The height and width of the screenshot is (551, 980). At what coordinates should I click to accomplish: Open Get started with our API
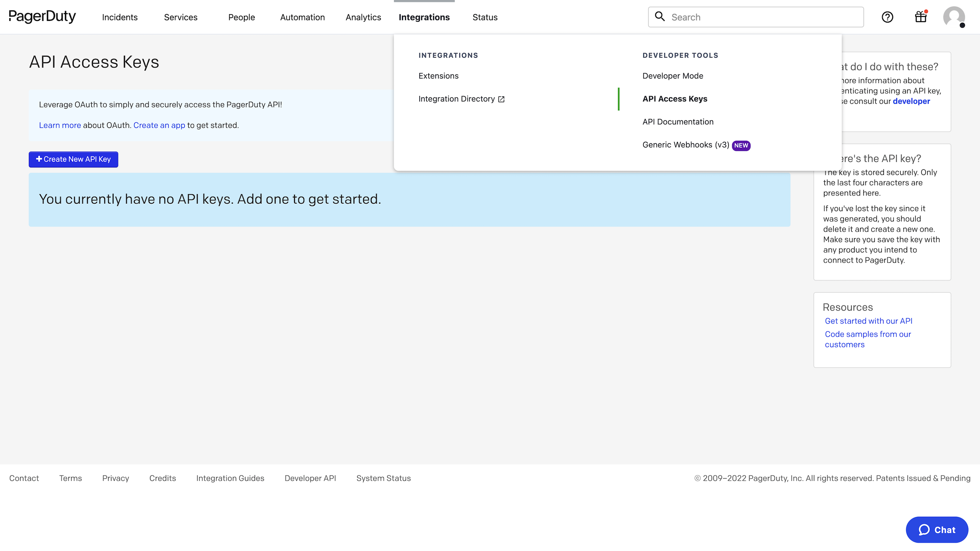(x=869, y=321)
